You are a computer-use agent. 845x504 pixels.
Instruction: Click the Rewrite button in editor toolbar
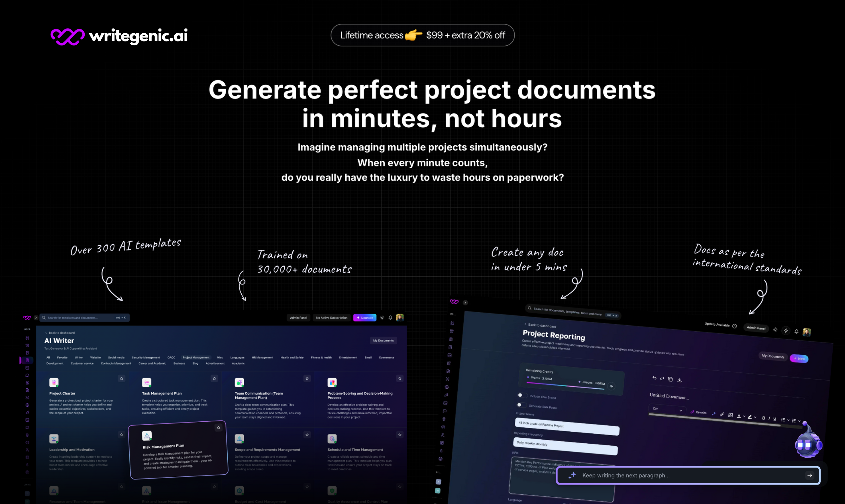(699, 412)
